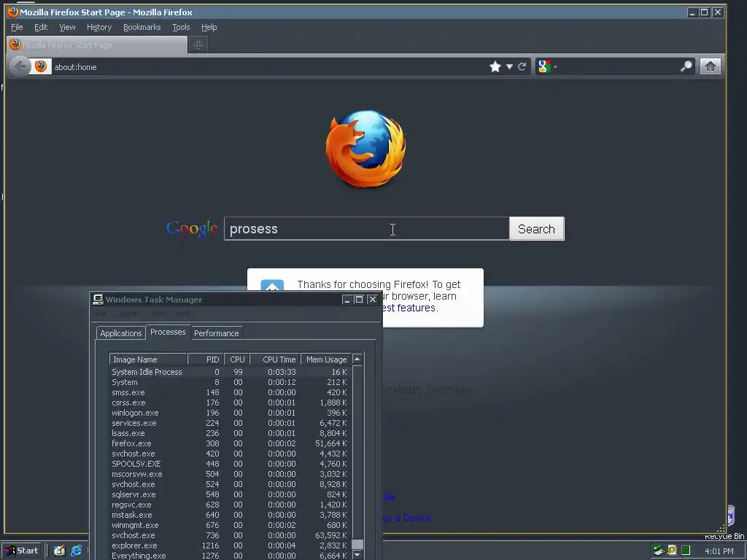
Task: Select the Everything.exe process row
Action: click(x=230, y=556)
